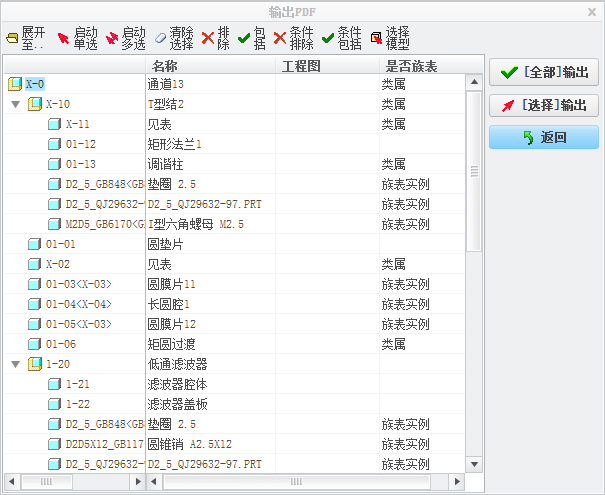
Task: Click the X-10 subassembly icon
Action: point(35,104)
